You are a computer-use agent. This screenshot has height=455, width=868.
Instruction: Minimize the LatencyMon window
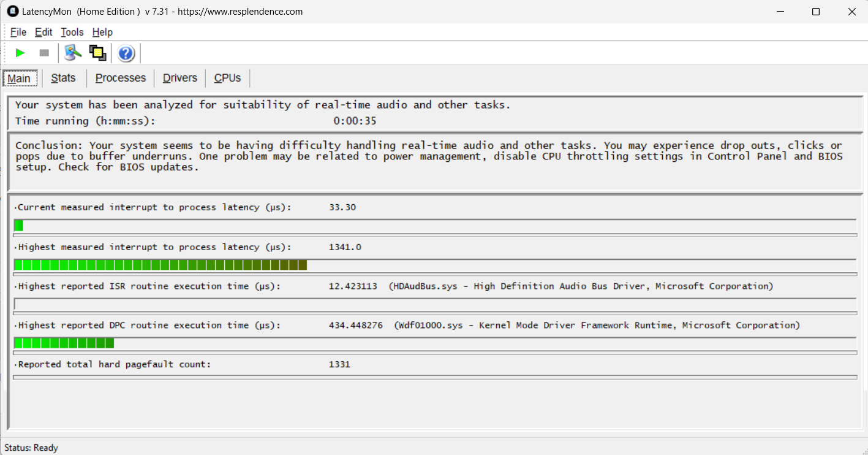click(x=780, y=12)
